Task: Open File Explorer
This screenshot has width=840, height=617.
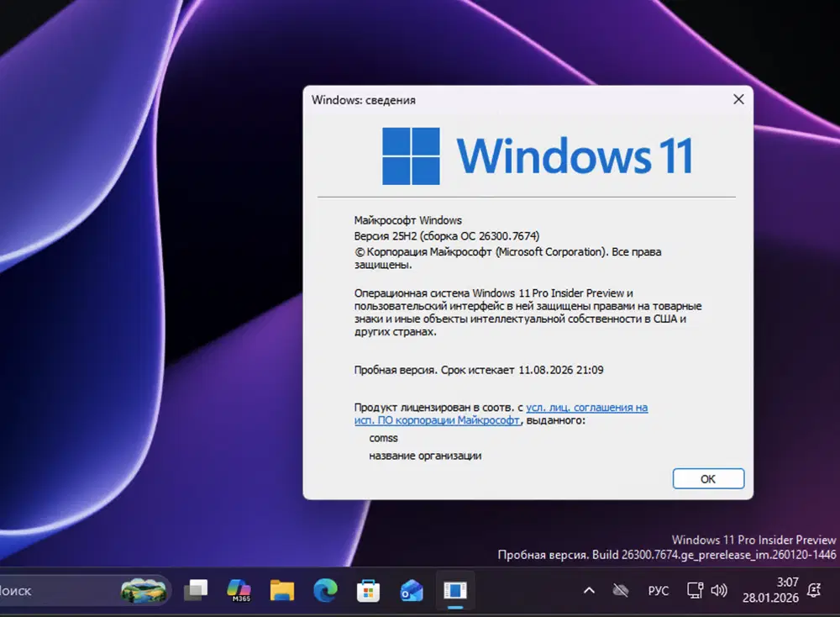Action: coord(282,590)
